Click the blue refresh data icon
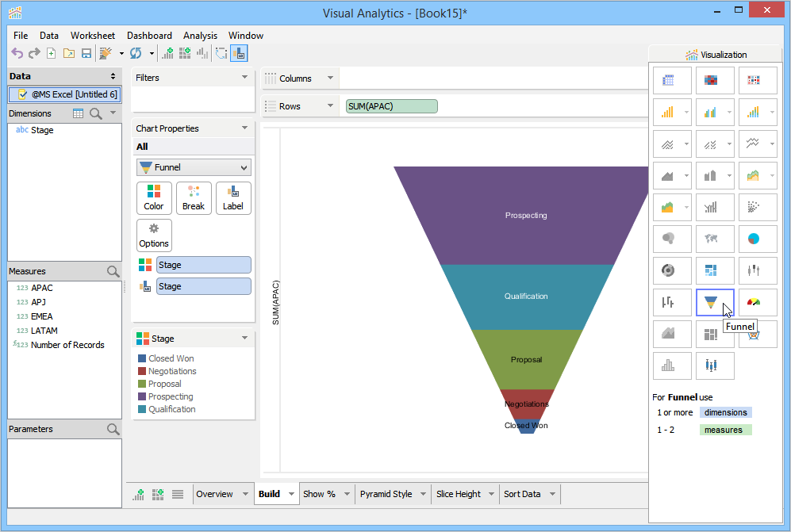This screenshot has width=791, height=532. click(136, 53)
